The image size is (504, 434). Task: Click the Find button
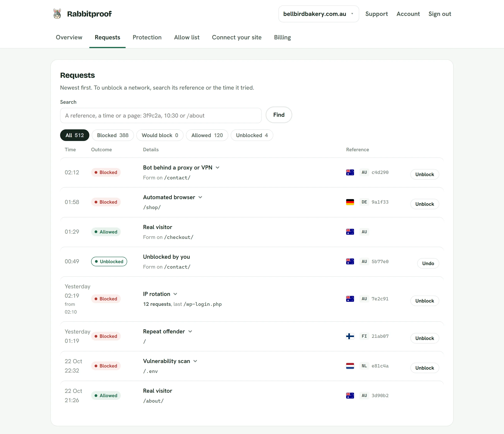pos(279,115)
